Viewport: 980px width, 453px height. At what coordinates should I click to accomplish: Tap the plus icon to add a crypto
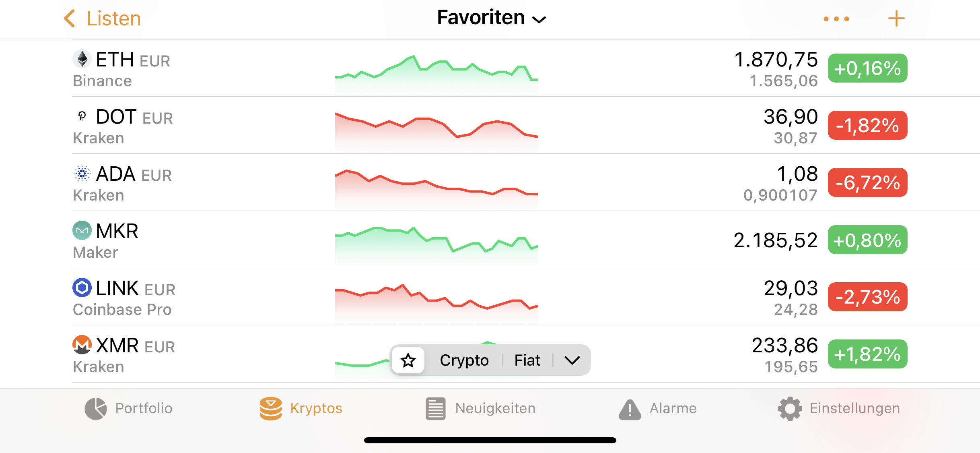point(896,19)
